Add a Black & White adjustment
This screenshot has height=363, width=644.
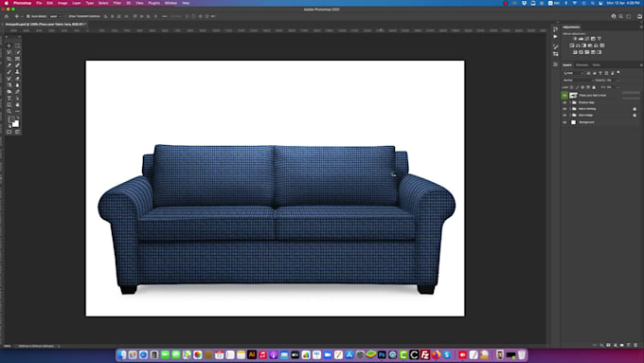584,45
